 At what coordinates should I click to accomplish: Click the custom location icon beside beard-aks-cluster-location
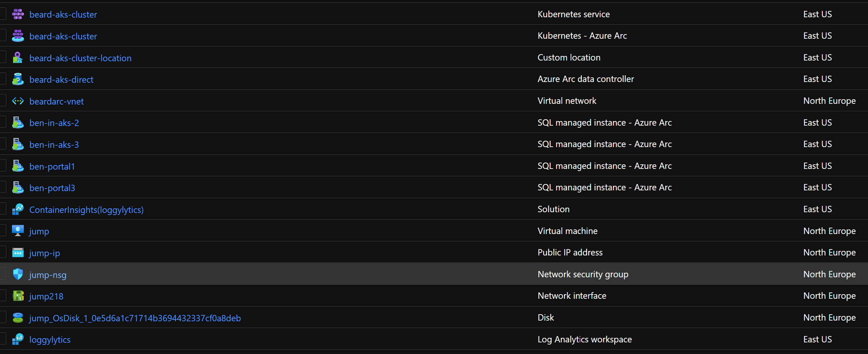18,58
